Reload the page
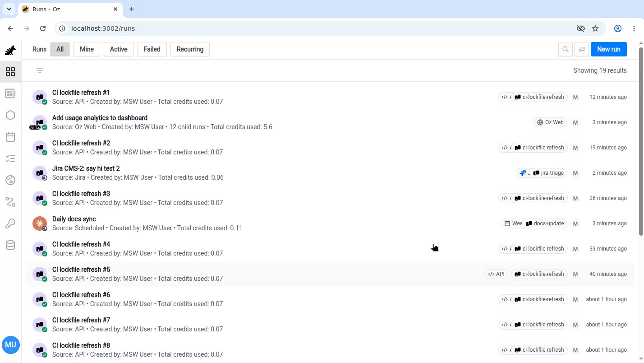Image resolution: width=644 pixels, height=363 pixels. 43,28
